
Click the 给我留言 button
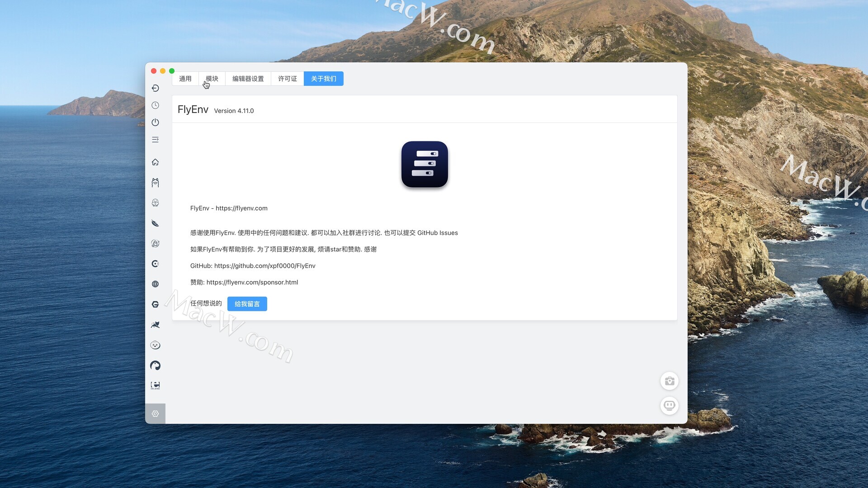pos(247,304)
